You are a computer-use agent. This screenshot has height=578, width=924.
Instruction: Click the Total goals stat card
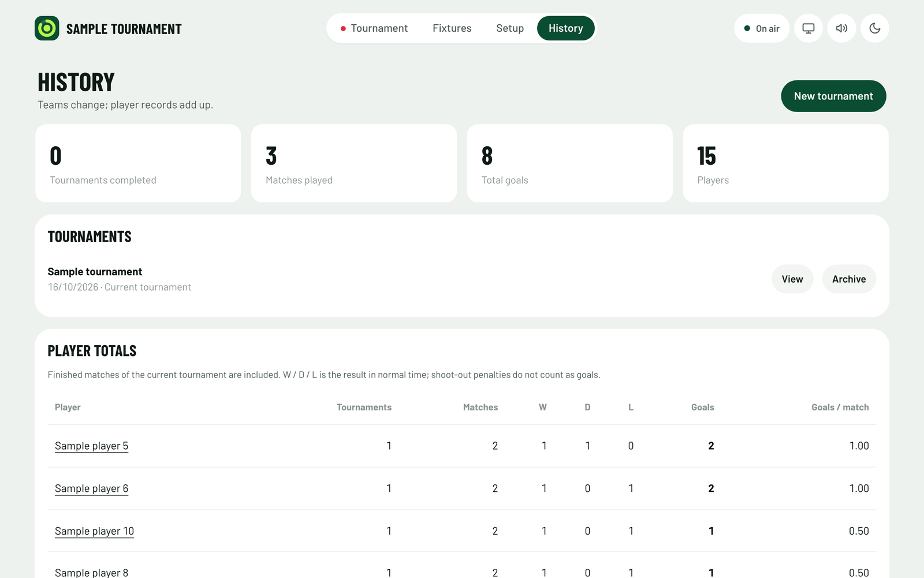click(x=570, y=163)
